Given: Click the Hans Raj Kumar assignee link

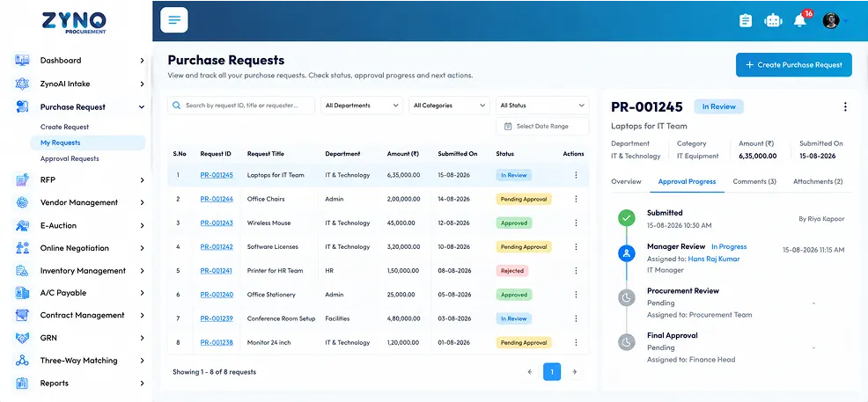Looking at the screenshot, I should (x=714, y=259).
